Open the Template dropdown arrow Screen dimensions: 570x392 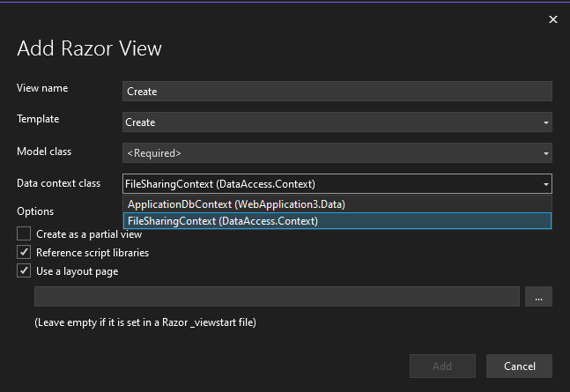(546, 122)
